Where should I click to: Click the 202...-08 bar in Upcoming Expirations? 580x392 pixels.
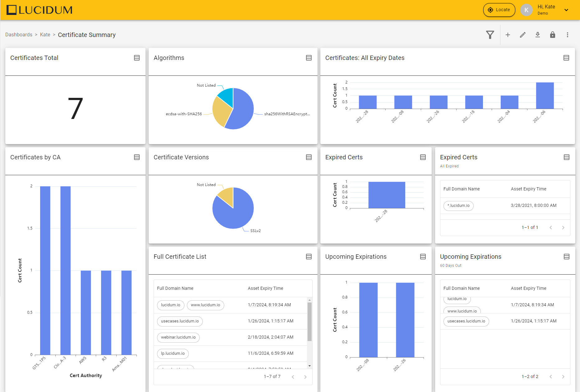pyautogui.click(x=368, y=320)
